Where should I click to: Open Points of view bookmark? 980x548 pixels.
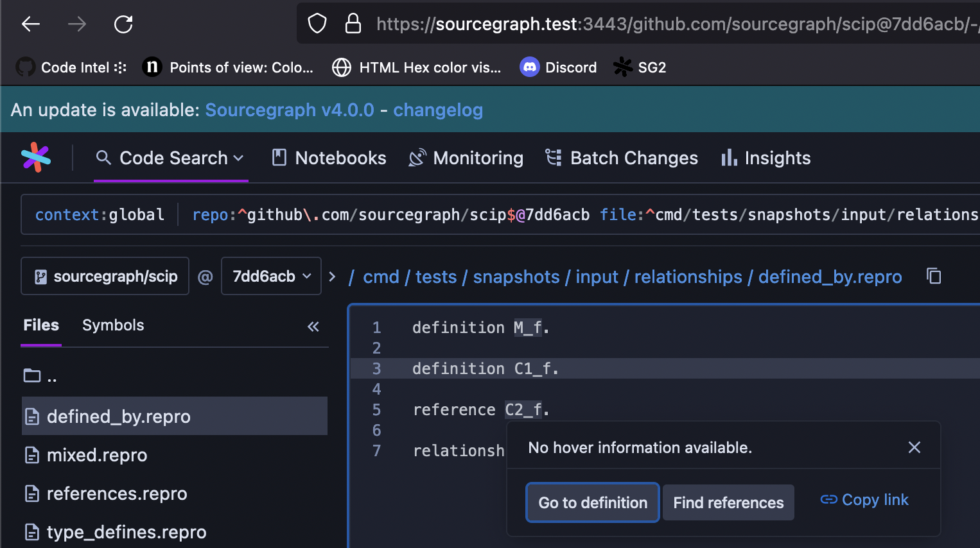click(x=228, y=67)
